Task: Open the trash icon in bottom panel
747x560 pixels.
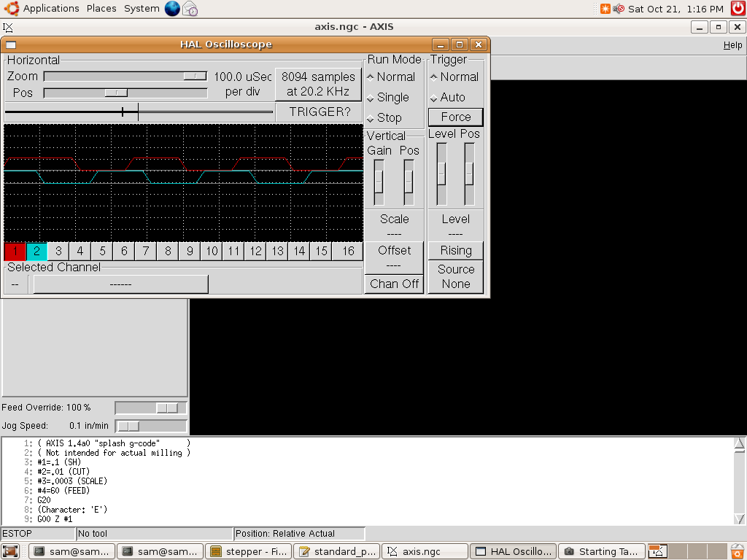Action: click(738, 551)
